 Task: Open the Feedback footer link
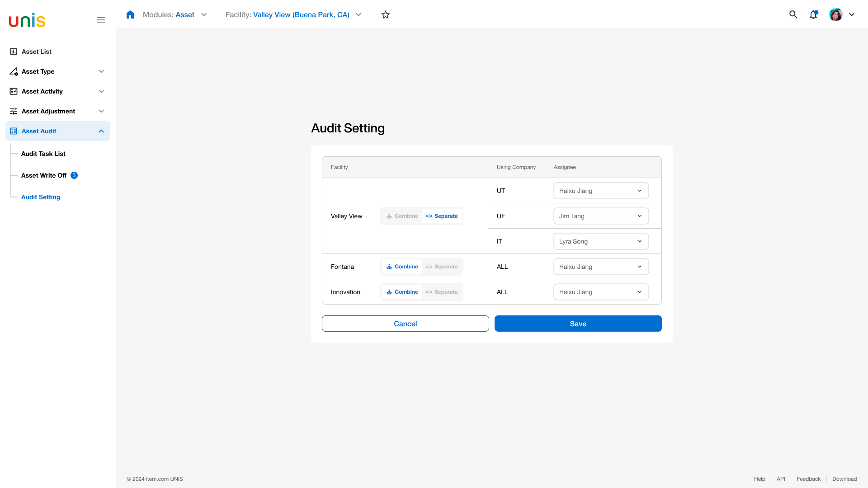[808, 479]
